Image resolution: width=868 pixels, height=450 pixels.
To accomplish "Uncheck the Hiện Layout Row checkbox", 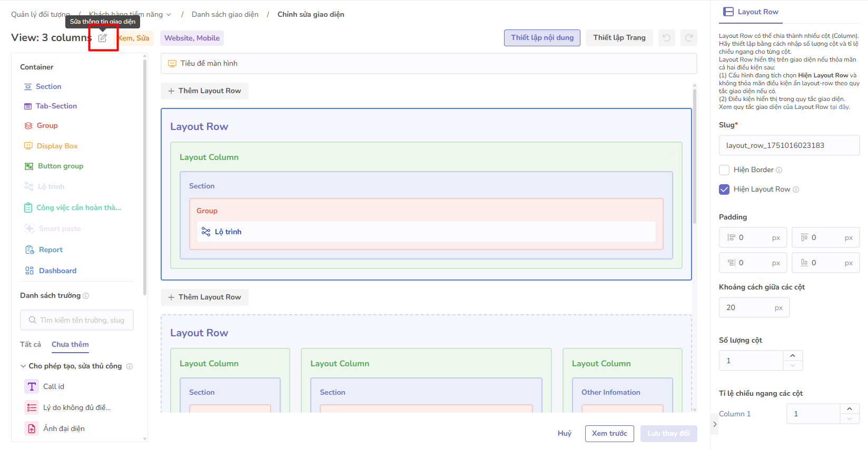I will tap(724, 189).
